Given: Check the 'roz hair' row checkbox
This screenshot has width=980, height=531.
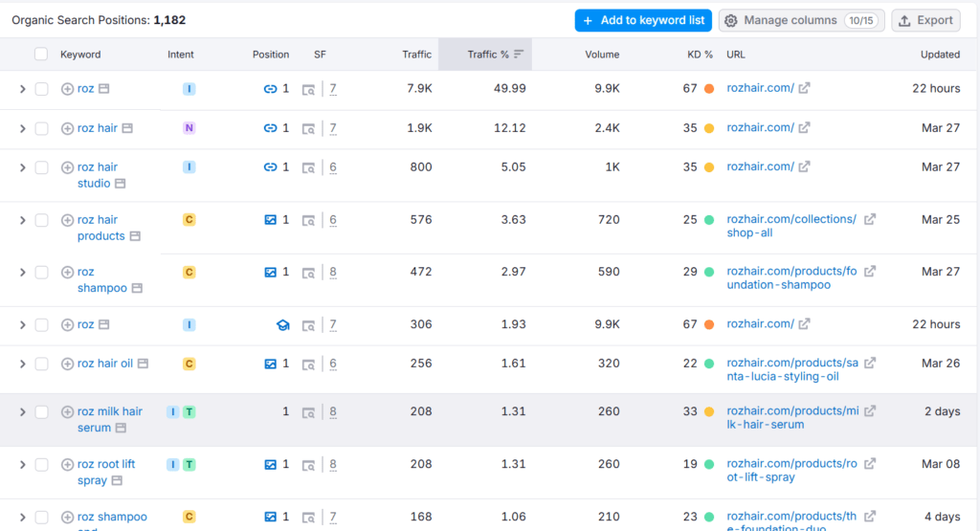Looking at the screenshot, I should click(41, 129).
